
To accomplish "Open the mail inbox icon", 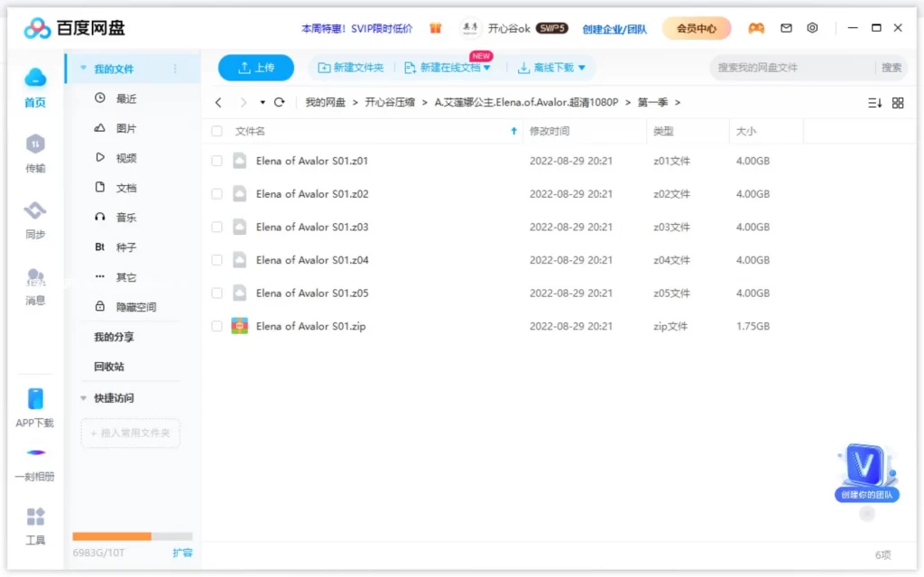I will point(786,28).
